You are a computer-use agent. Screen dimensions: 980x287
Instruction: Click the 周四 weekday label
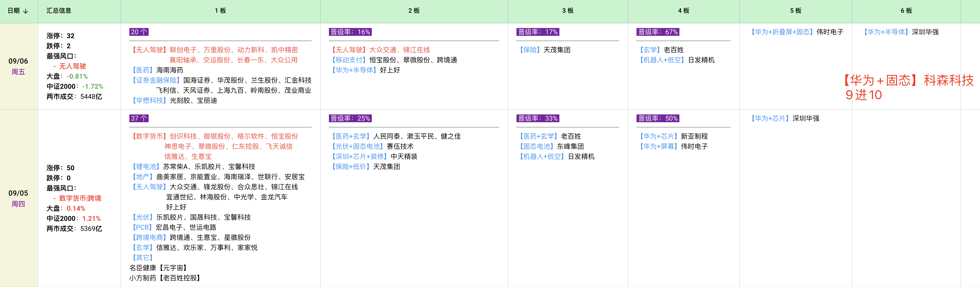tap(18, 204)
